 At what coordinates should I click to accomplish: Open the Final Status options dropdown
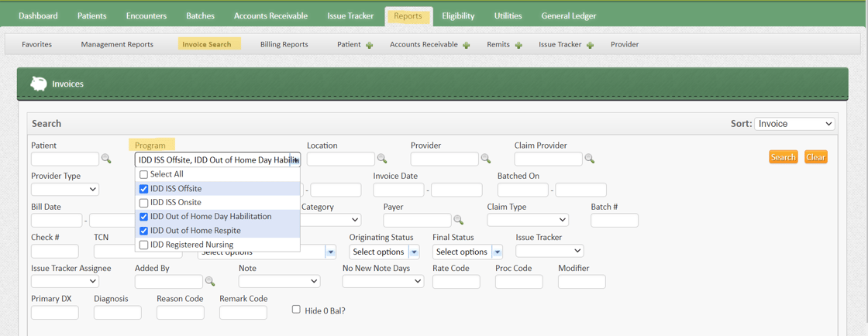[468, 252]
